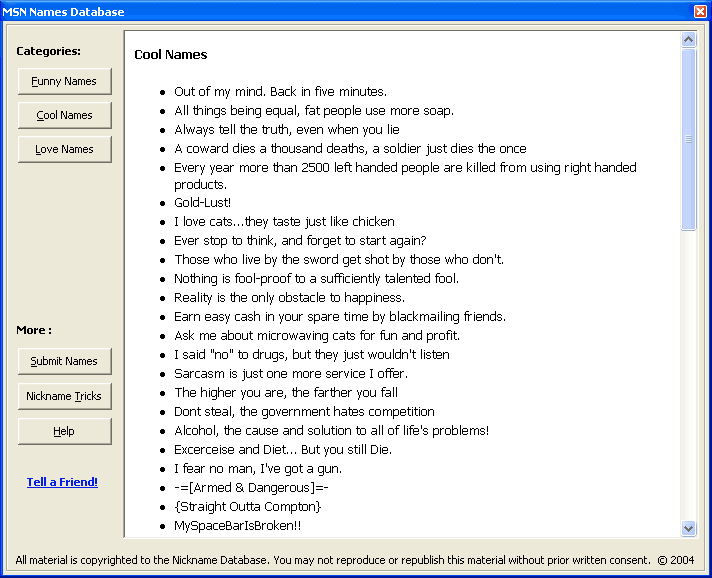712x578 pixels.
Task: Open the Funny Names category
Action: (64, 81)
